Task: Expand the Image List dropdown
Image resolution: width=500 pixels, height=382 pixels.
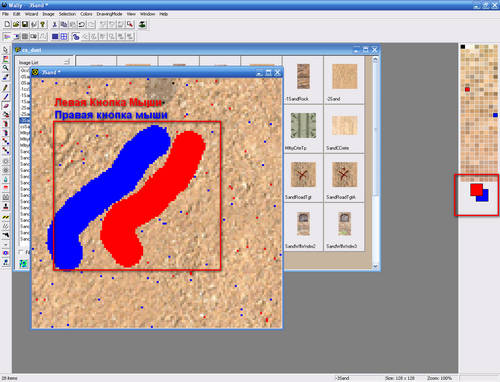Action: point(67,62)
